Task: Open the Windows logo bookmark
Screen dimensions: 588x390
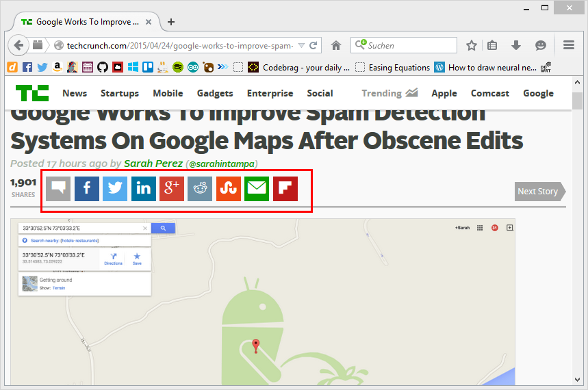Action: 133,68
